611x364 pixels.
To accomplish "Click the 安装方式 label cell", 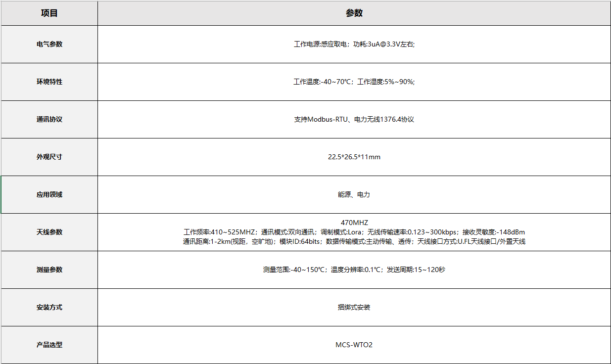I will coord(49,307).
